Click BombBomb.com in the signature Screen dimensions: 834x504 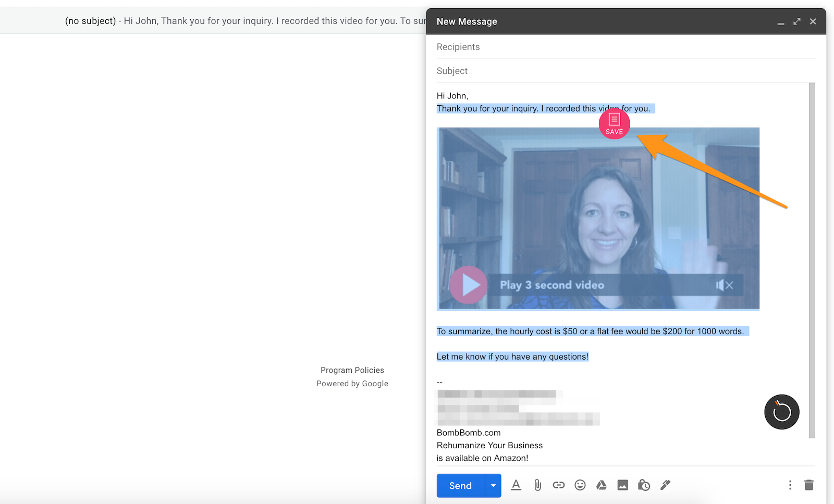tap(469, 433)
